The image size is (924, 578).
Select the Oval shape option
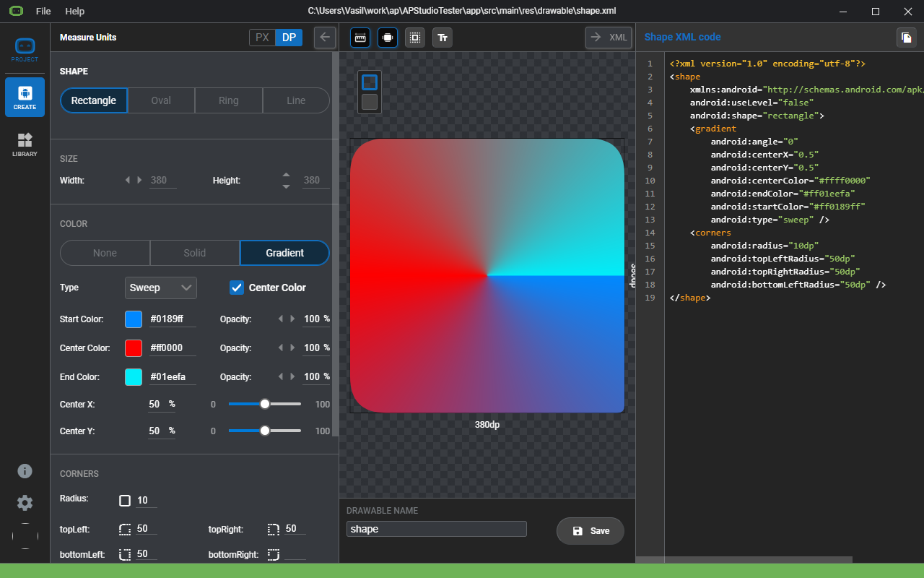click(161, 100)
